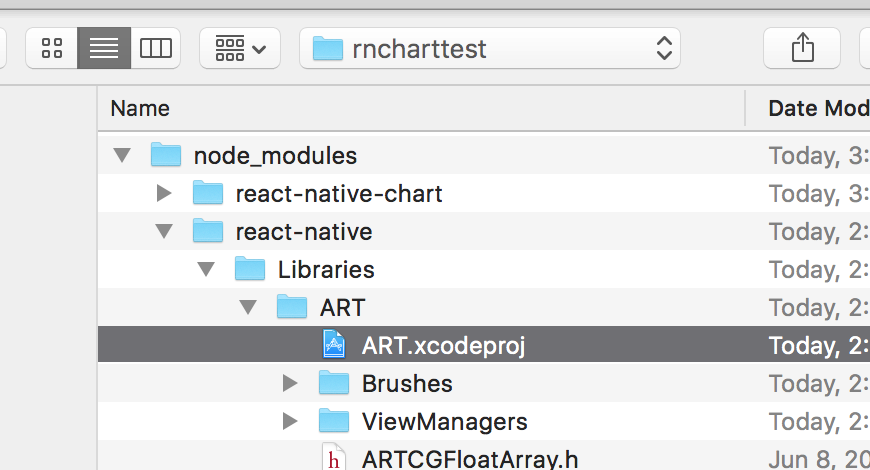Click the date cell of ARTCGFloatArray.h
This screenshot has height=470, width=870.
[819, 459]
